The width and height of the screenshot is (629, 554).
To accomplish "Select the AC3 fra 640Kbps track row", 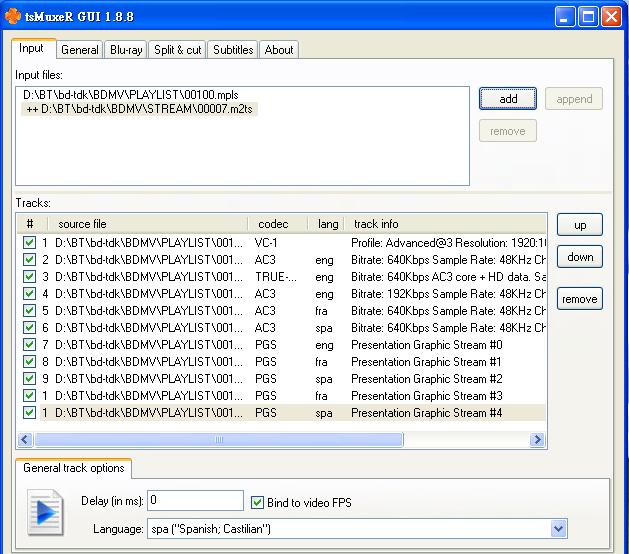I will pyautogui.click(x=282, y=310).
